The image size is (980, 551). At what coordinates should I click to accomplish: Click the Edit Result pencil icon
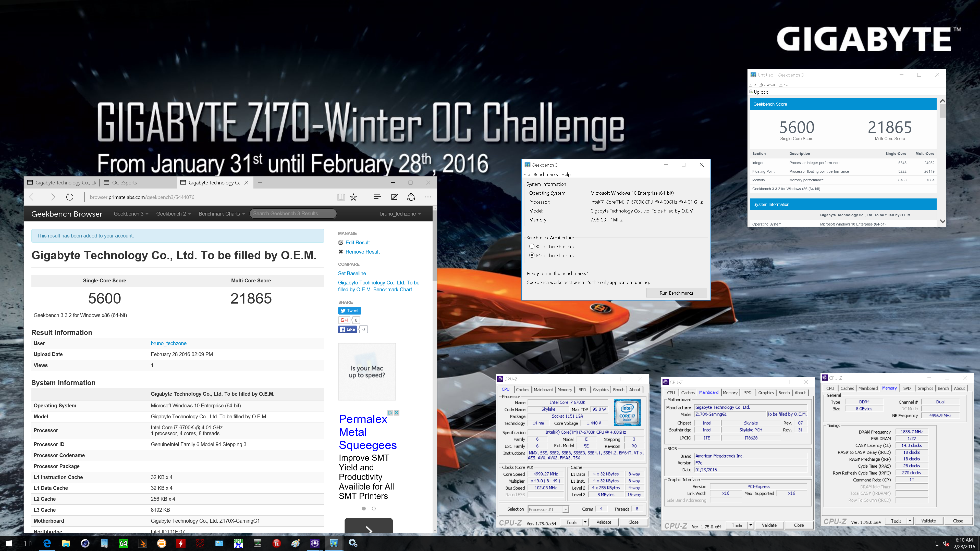341,243
